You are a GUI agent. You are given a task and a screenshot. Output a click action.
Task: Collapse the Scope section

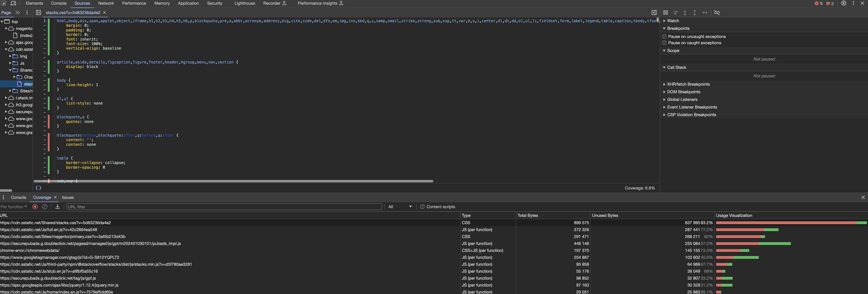(x=673, y=51)
